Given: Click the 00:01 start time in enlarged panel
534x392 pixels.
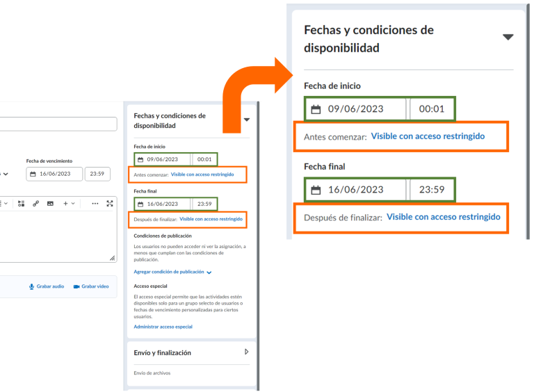Looking at the screenshot, I should tap(431, 109).
